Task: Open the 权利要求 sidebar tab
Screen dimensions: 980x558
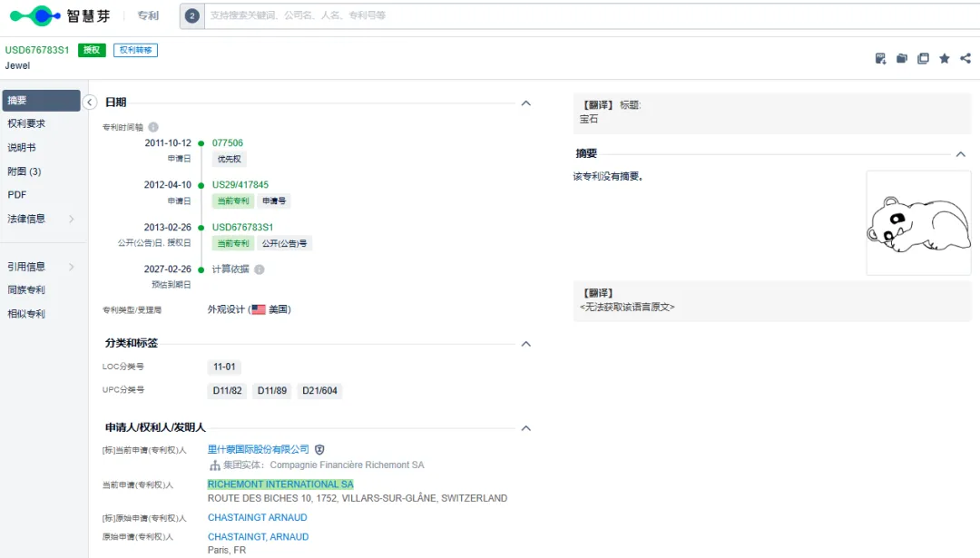Action: pyautogui.click(x=41, y=123)
